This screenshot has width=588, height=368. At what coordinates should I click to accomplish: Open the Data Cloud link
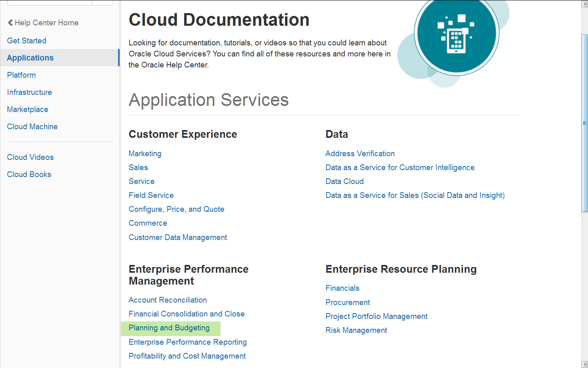pos(344,181)
